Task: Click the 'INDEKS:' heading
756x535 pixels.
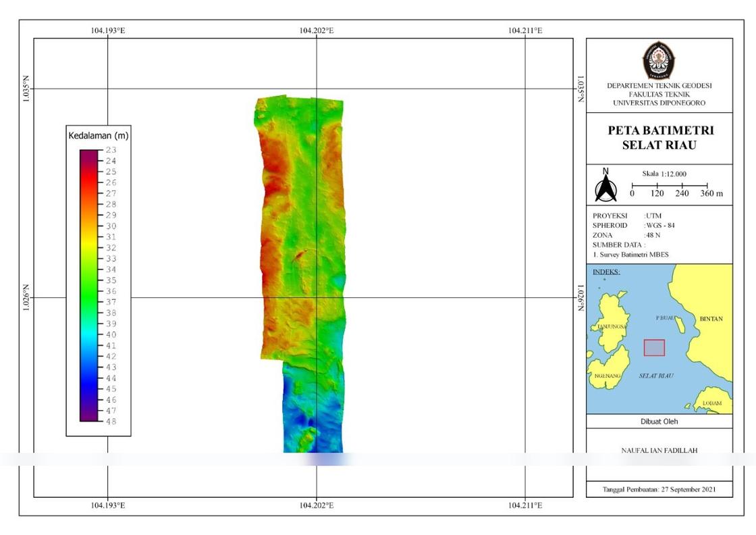Action: 606,272
